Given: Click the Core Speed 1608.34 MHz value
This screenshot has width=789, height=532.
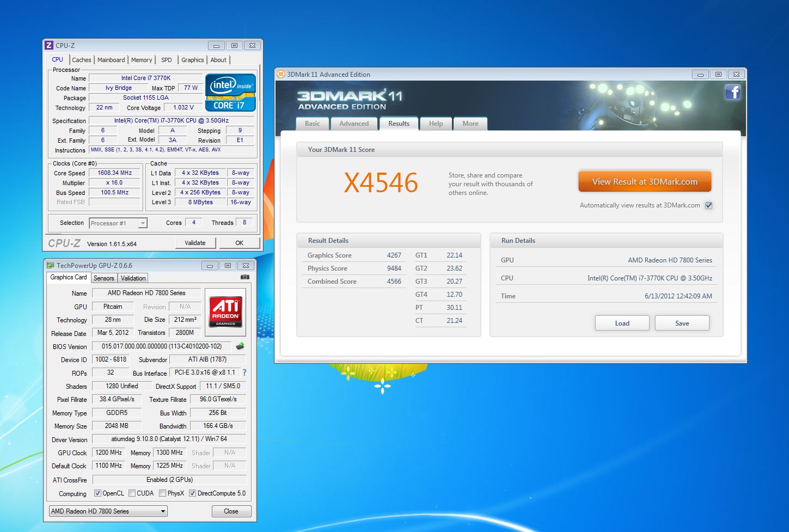Looking at the screenshot, I should pos(114,173).
